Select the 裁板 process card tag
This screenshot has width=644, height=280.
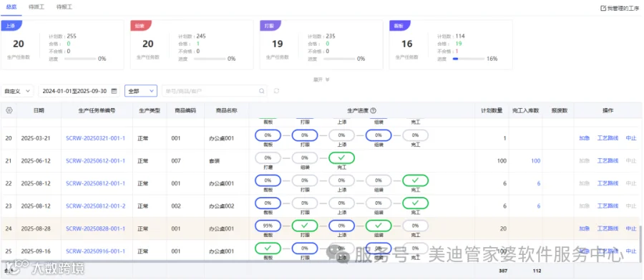[x=399, y=25]
